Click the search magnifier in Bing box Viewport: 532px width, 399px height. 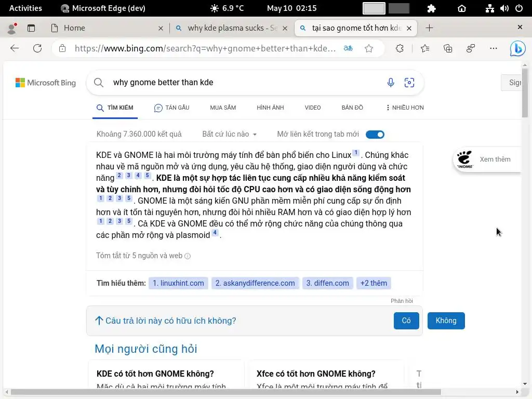(99, 83)
